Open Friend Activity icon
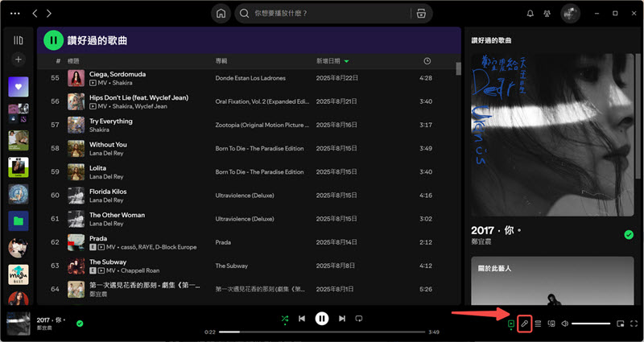Screen dimensions: 644x342 [547, 14]
